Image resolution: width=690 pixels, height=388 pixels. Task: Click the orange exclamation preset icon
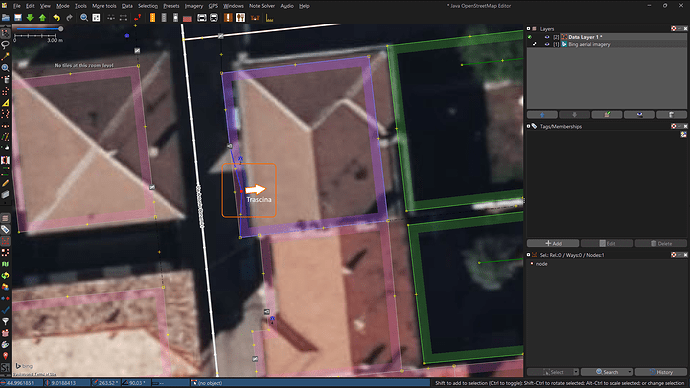click(228, 18)
